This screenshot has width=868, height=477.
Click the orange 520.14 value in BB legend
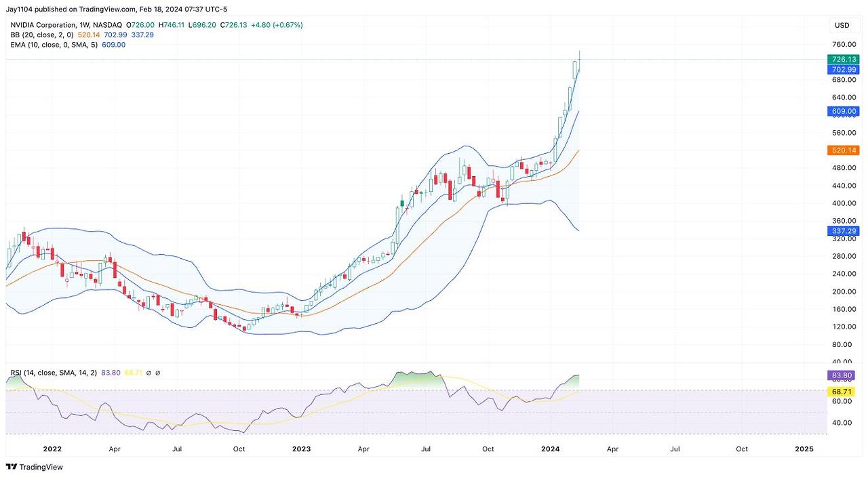(x=88, y=35)
